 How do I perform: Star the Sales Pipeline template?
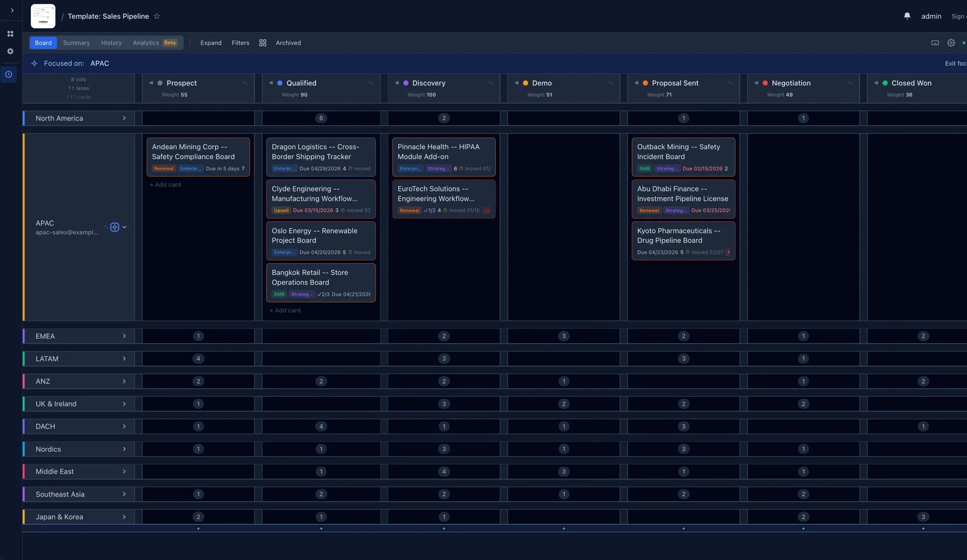point(157,16)
